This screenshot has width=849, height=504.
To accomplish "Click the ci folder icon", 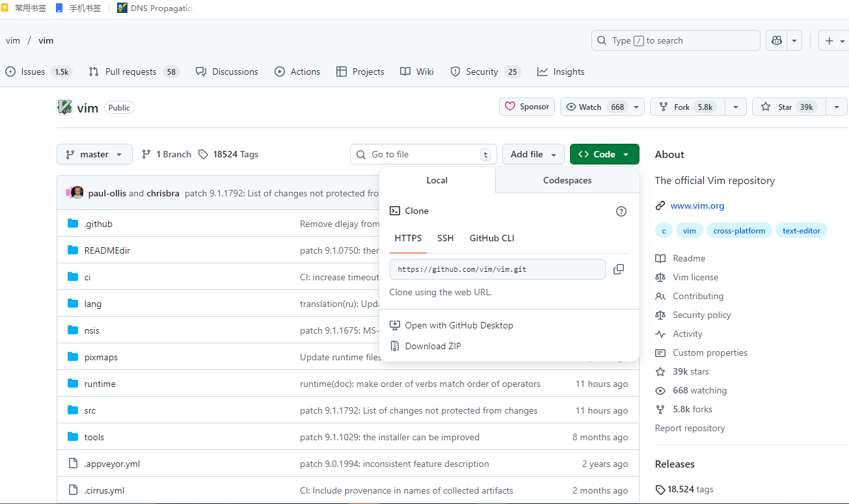I will pyautogui.click(x=73, y=277).
